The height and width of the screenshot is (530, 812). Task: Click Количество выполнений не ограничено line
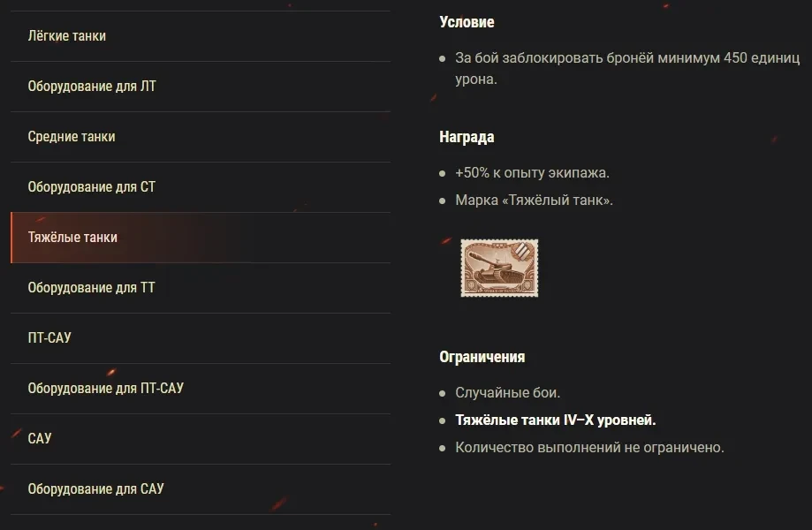[x=589, y=448]
